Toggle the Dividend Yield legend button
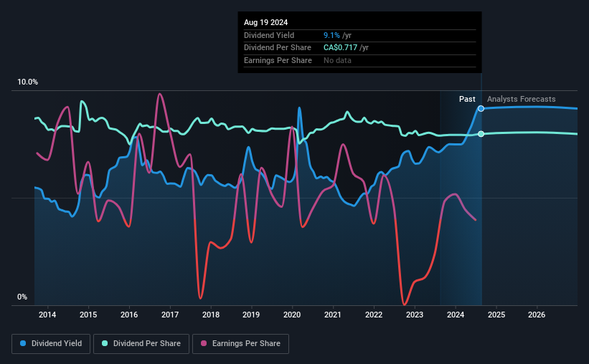This screenshot has width=589, height=364. pyautogui.click(x=51, y=344)
